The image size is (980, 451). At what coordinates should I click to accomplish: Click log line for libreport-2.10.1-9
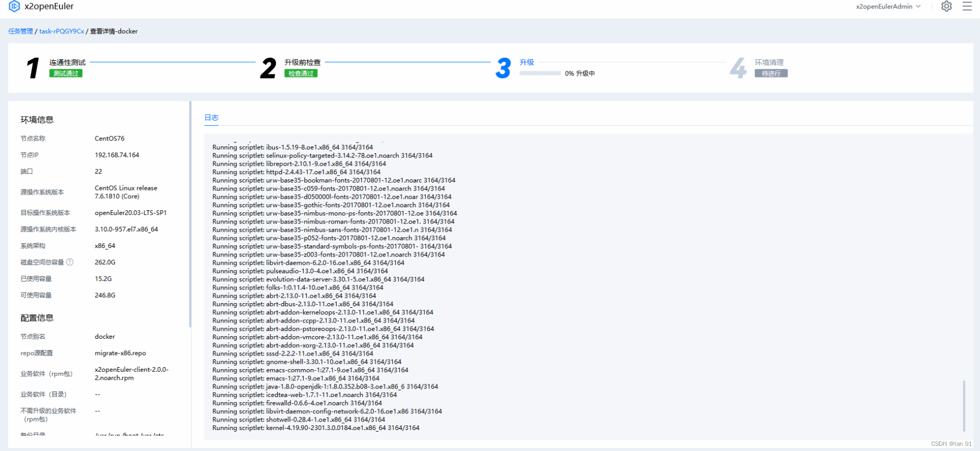(299, 164)
